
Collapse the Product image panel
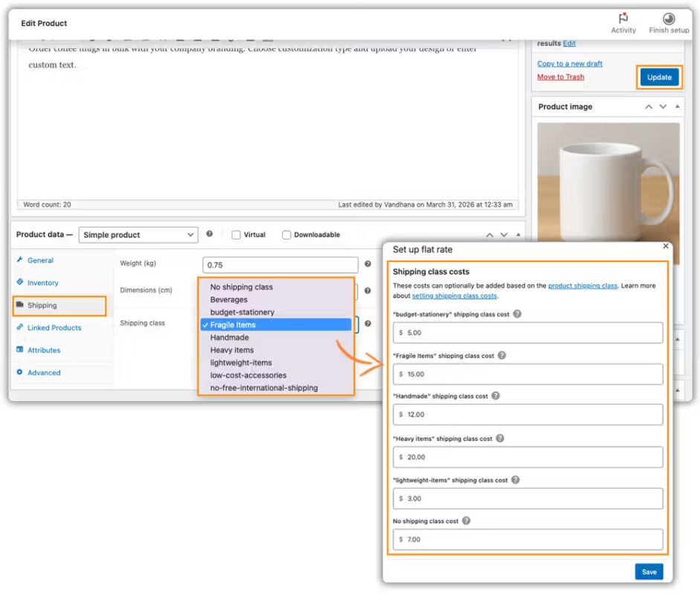pos(677,106)
